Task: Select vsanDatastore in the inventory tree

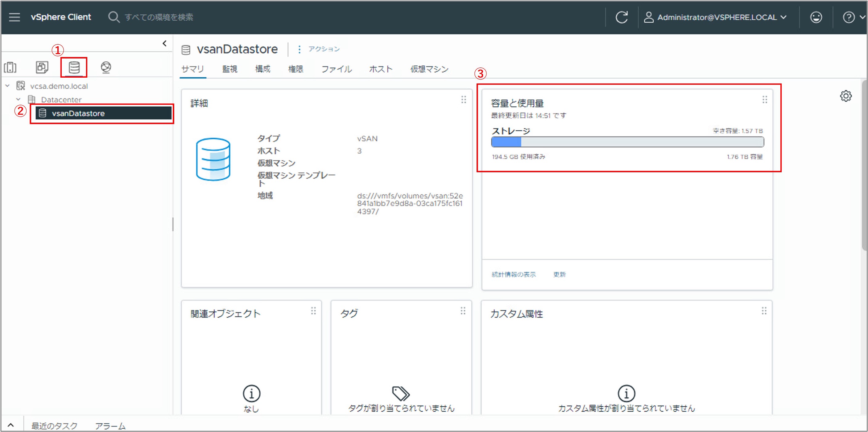Action: point(104,113)
